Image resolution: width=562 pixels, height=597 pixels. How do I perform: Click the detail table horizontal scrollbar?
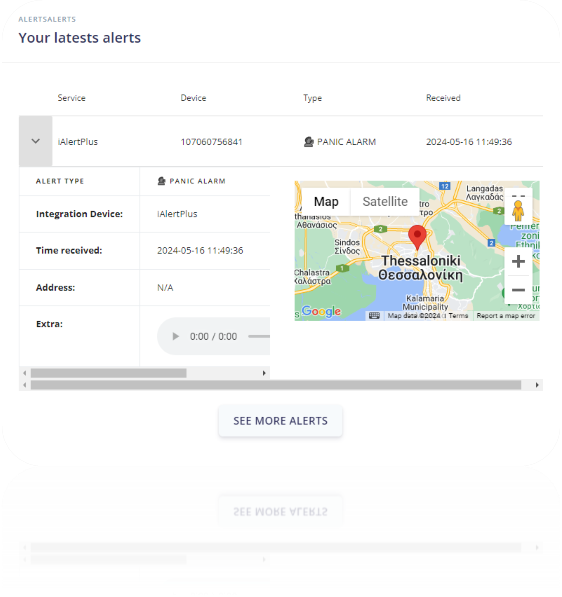109,373
